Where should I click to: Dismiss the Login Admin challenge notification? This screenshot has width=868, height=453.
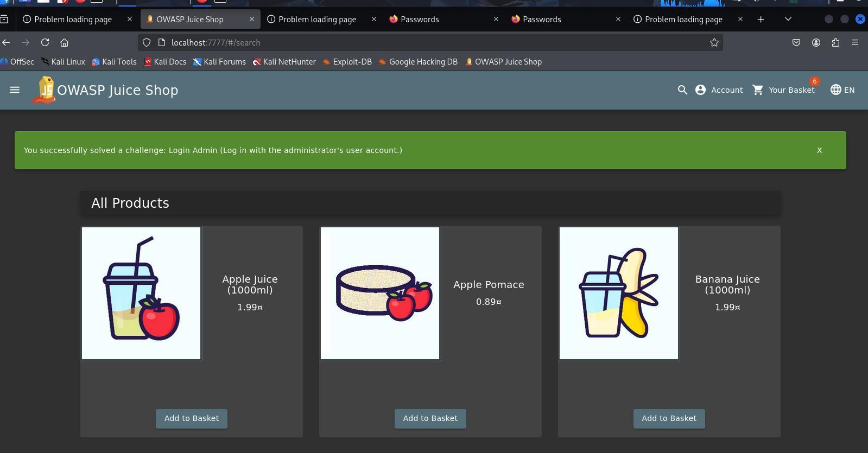820,150
